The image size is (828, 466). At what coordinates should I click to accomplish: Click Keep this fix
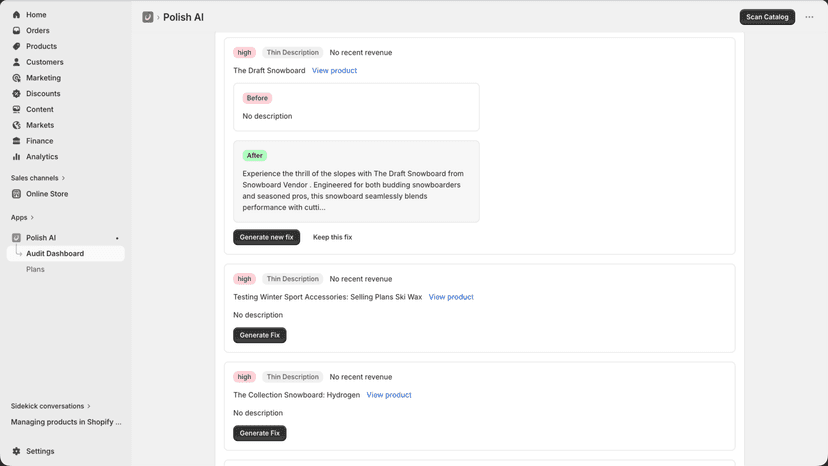coord(332,237)
